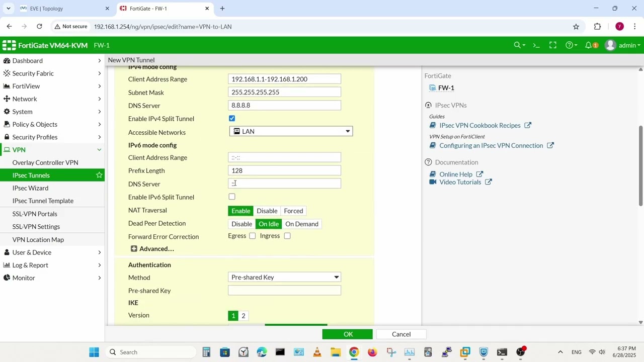The image size is (644, 362).
Task: Click the search magnifier icon in FortiGate header
Action: coord(517,45)
